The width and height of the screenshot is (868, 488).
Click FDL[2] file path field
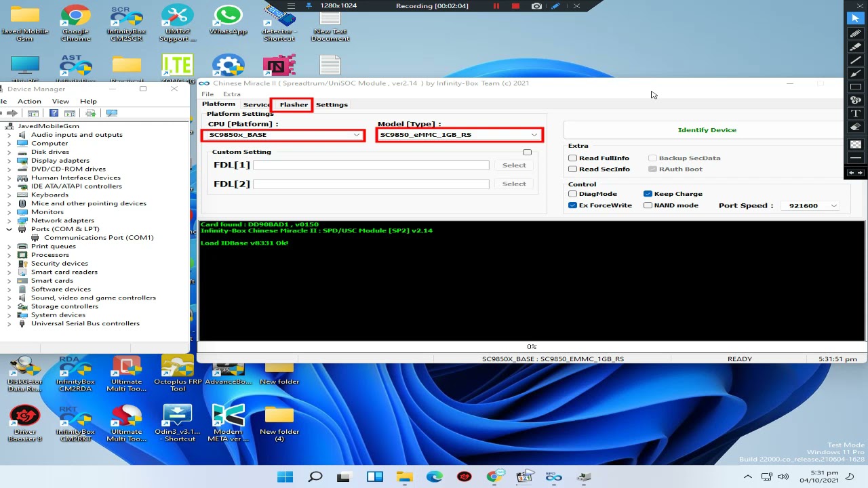(x=371, y=184)
